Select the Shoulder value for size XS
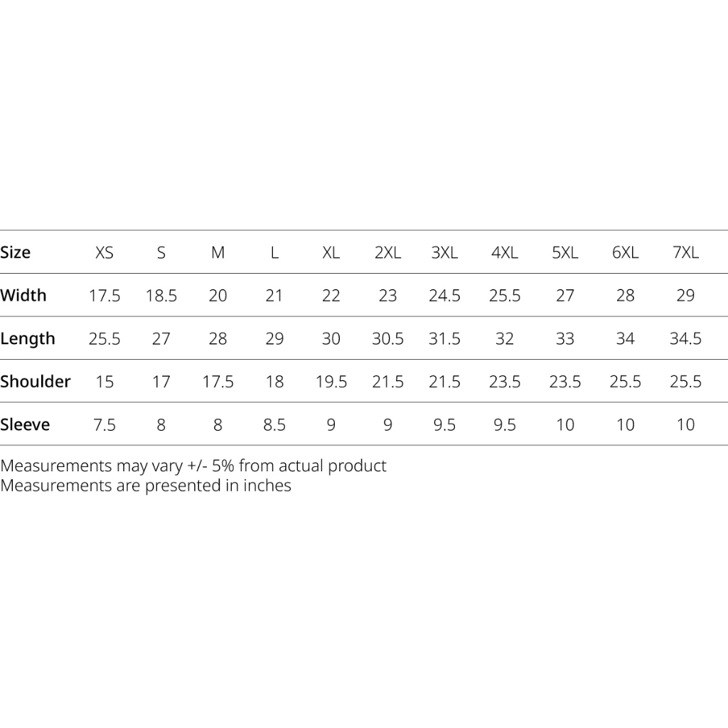The height and width of the screenshot is (728, 728). tap(105, 382)
